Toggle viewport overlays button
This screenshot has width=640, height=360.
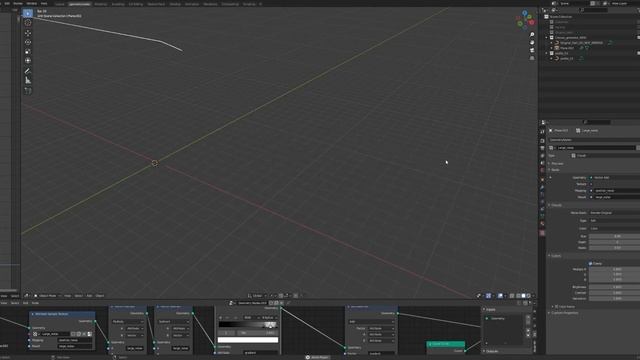[500, 296]
